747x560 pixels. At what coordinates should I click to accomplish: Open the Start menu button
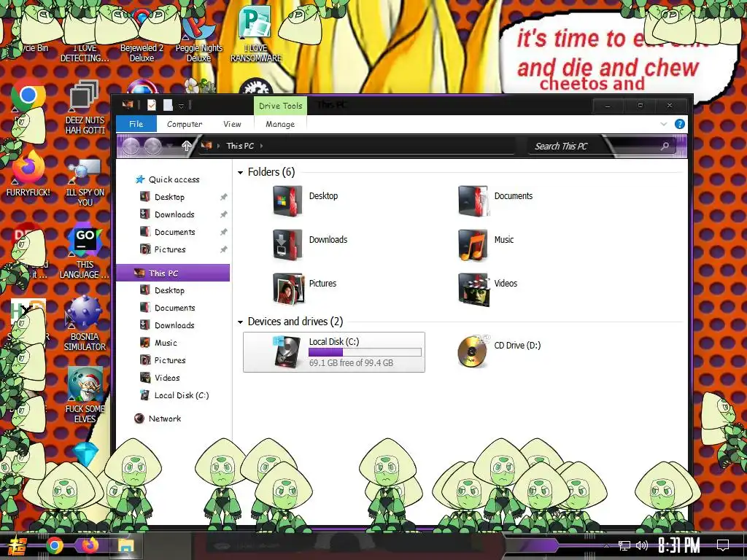(x=18, y=546)
